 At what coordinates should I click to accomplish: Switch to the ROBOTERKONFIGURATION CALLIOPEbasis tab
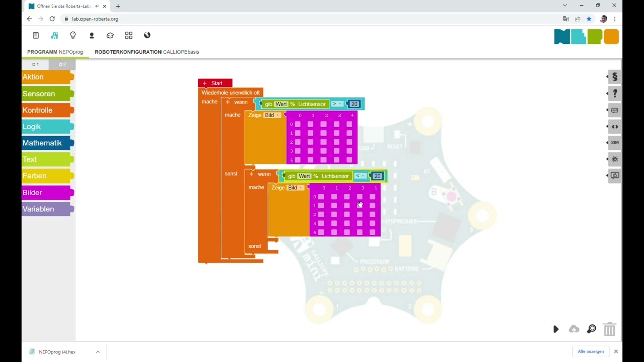pos(147,52)
